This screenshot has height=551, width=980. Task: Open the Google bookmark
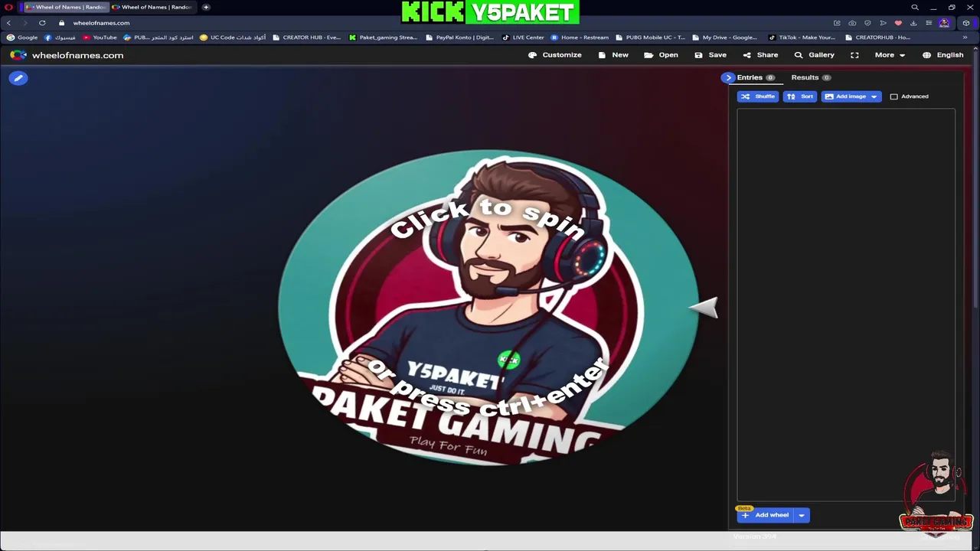22,37
